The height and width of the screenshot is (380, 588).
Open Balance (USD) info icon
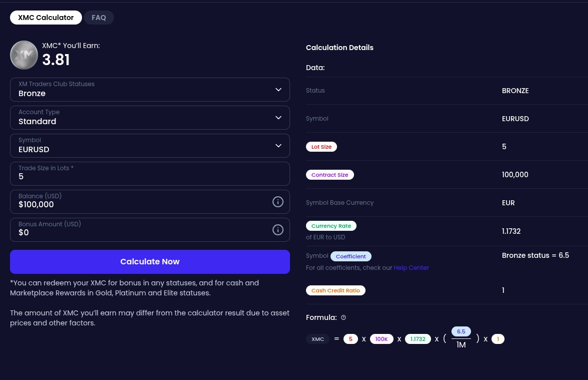point(278,202)
